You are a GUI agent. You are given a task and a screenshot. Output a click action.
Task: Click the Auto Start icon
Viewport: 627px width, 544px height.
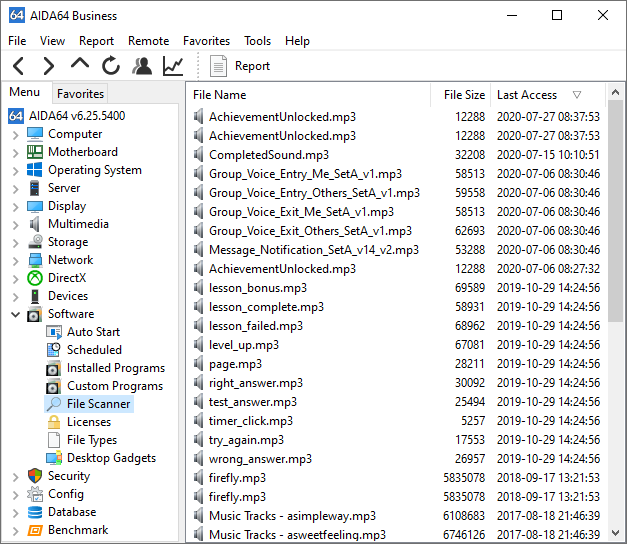54,332
